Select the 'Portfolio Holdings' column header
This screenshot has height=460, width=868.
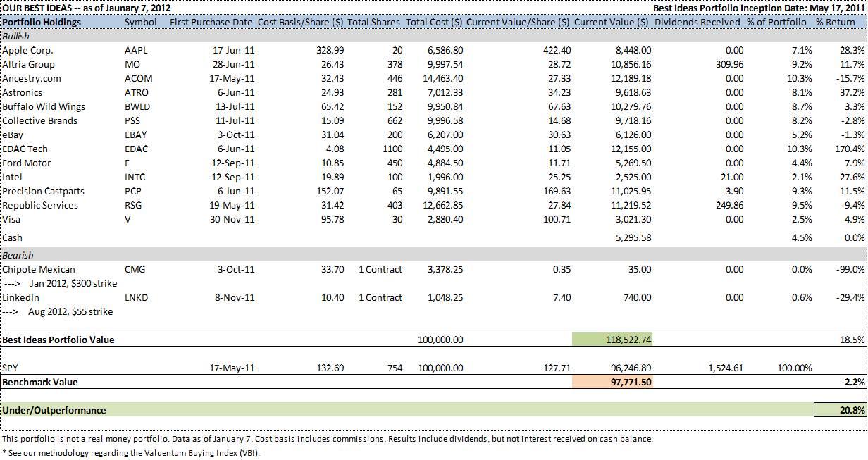[42, 22]
